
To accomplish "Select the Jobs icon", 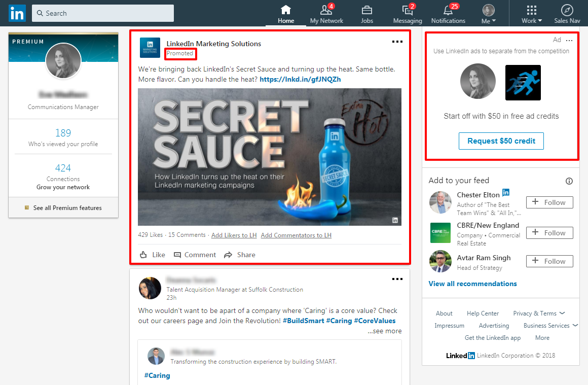I will point(366,13).
